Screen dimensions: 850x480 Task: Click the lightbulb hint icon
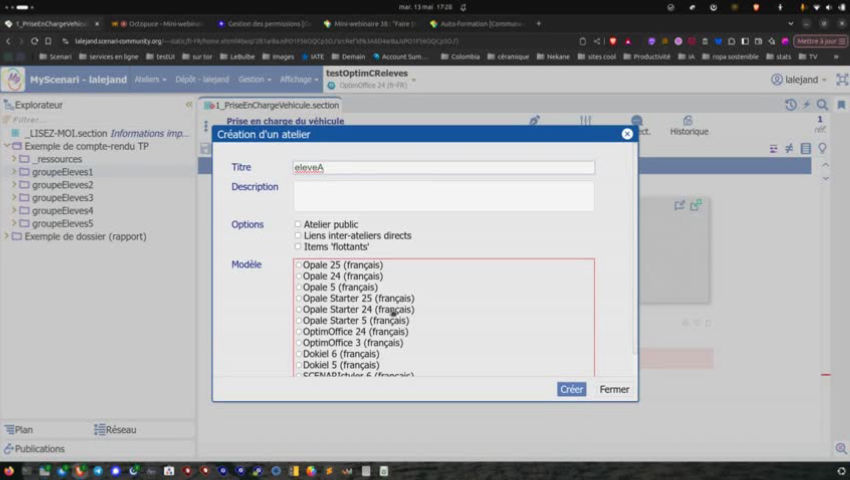pos(822,148)
